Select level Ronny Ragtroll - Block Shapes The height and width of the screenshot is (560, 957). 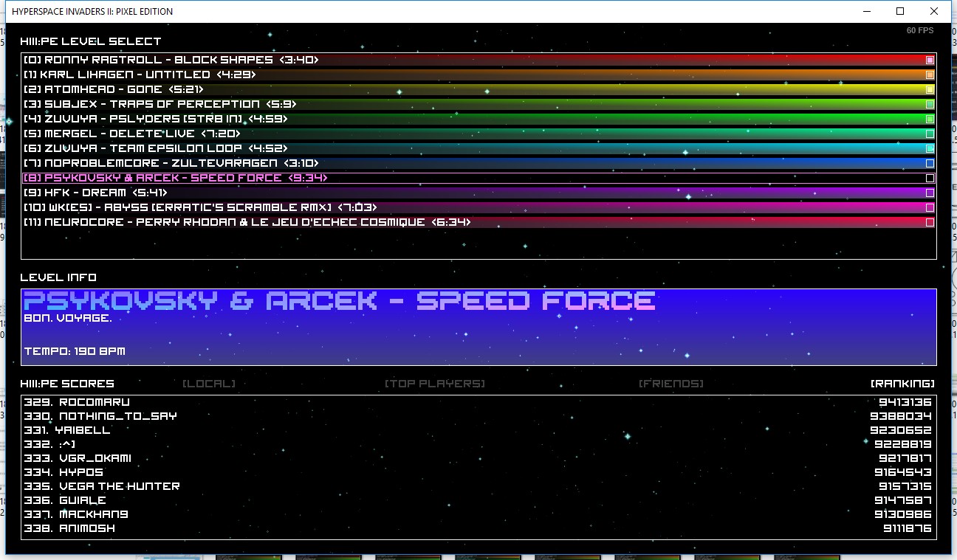tap(171, 60)
